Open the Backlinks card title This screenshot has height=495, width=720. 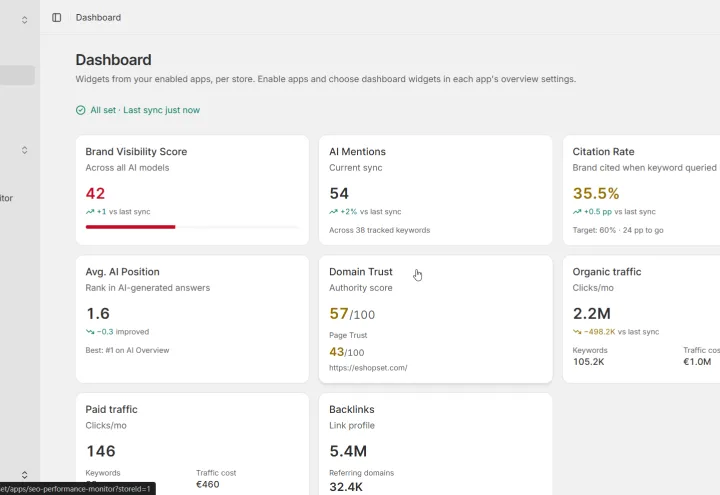[x=352, y=410]
